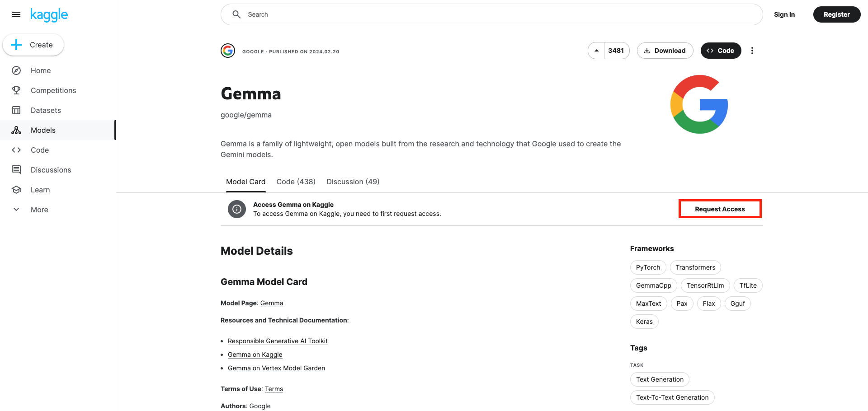The width and height of the screenshot is (868, 411).
Task: Click the Frameworks heading
Action: [x=652, y=248]
